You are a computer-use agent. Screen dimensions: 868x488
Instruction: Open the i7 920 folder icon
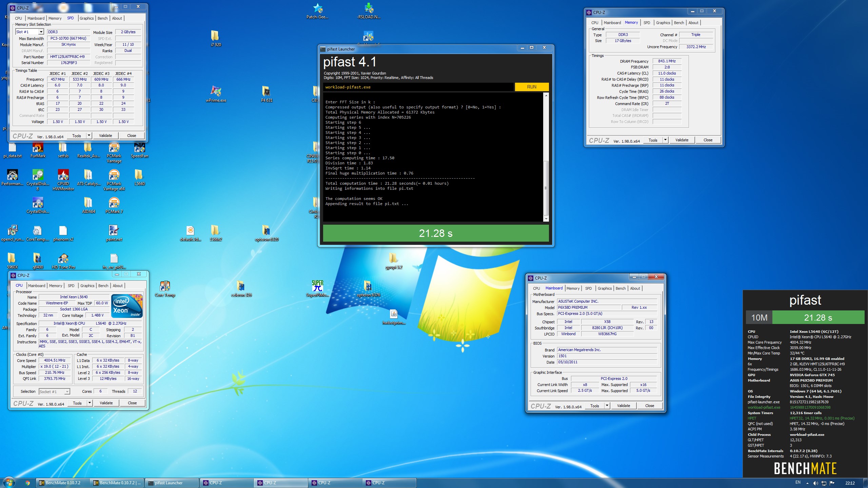coord(216,38)
